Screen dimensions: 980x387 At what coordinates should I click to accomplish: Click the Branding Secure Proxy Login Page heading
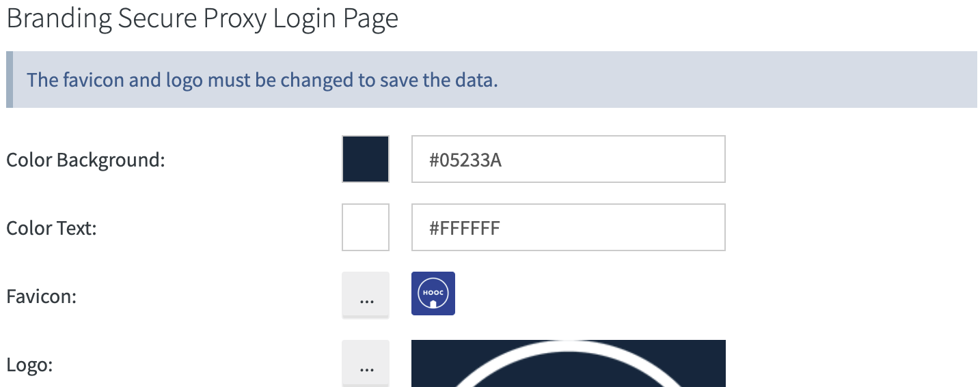tap(202, 18)
